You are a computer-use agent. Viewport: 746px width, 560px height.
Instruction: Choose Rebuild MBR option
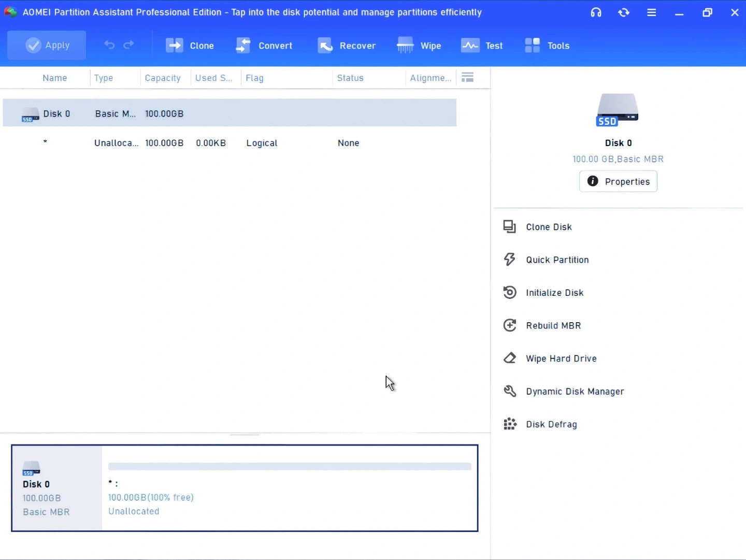click(x=553, y=326)
